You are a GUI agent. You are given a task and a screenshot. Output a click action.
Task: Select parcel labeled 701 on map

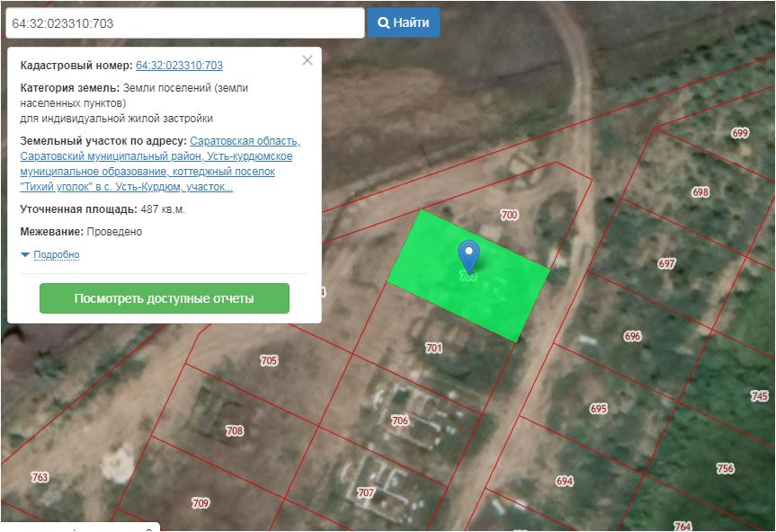(x=434, y=348)
